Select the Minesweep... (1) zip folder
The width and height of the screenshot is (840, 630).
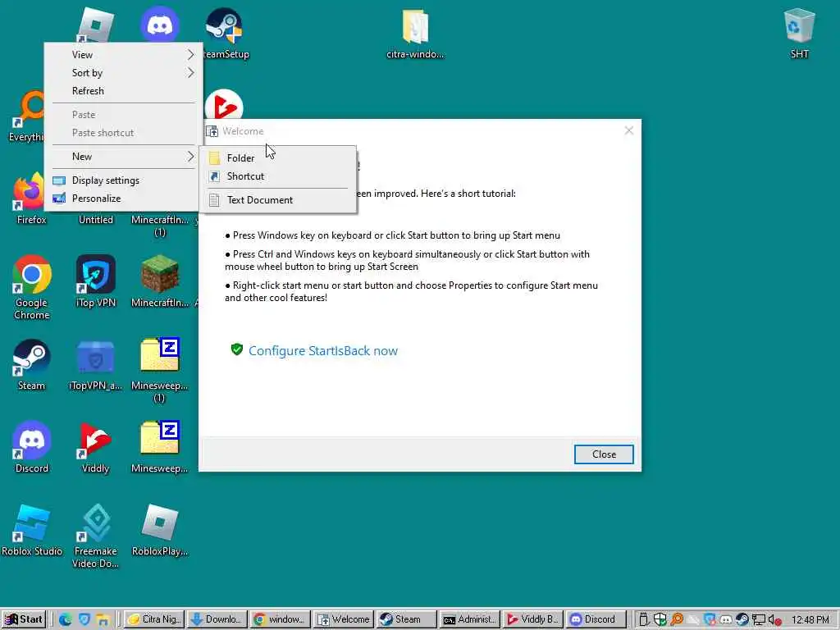[160, 371]
